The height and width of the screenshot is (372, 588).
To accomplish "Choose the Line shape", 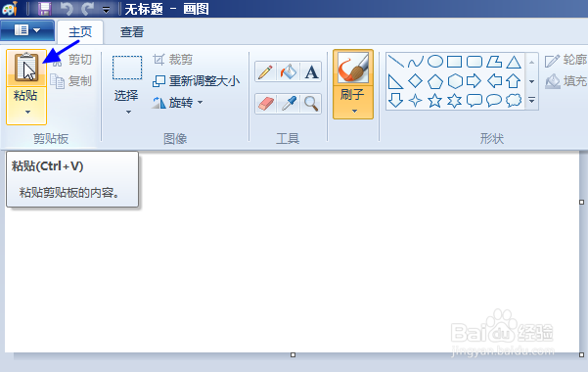I will point(395,62).
